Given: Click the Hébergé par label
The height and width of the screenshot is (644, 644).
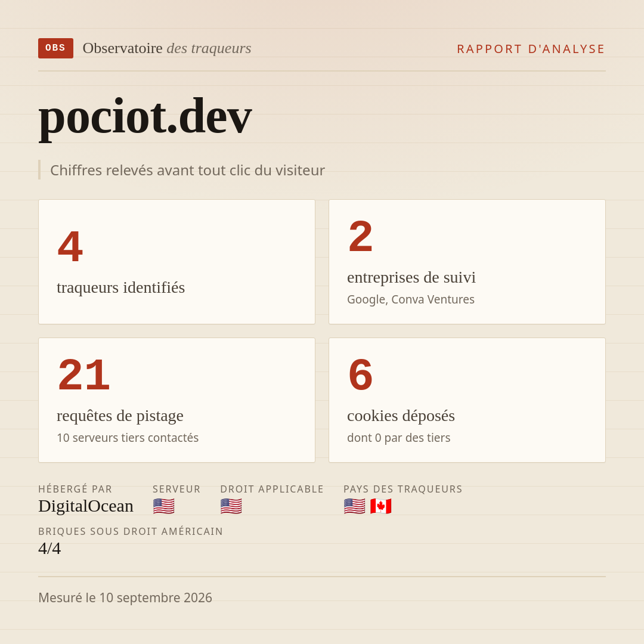Looking at the screenshot, I should tap(75, 489).
